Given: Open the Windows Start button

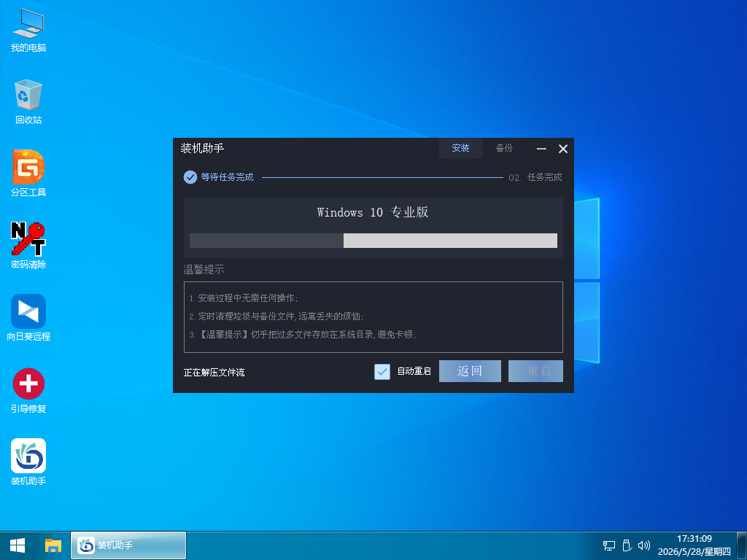Looking at the screenshot, I should pyautogui.click(x=18, y=545).
